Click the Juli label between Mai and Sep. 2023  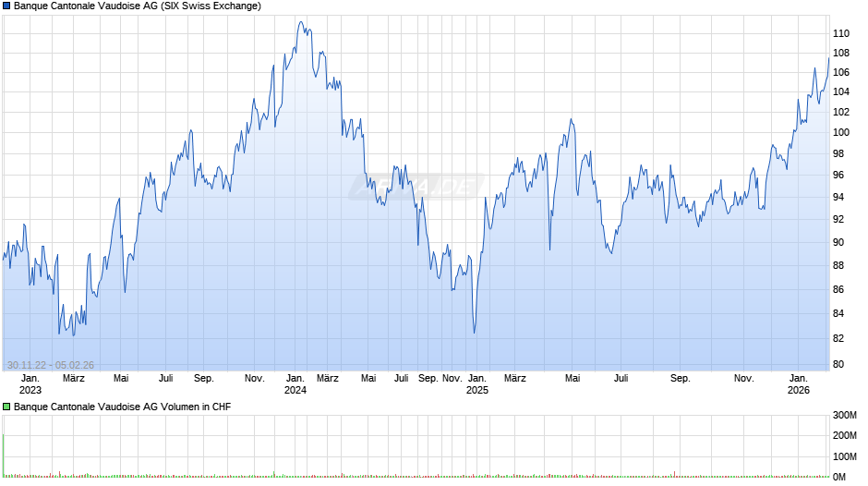(x=165, y=379)
